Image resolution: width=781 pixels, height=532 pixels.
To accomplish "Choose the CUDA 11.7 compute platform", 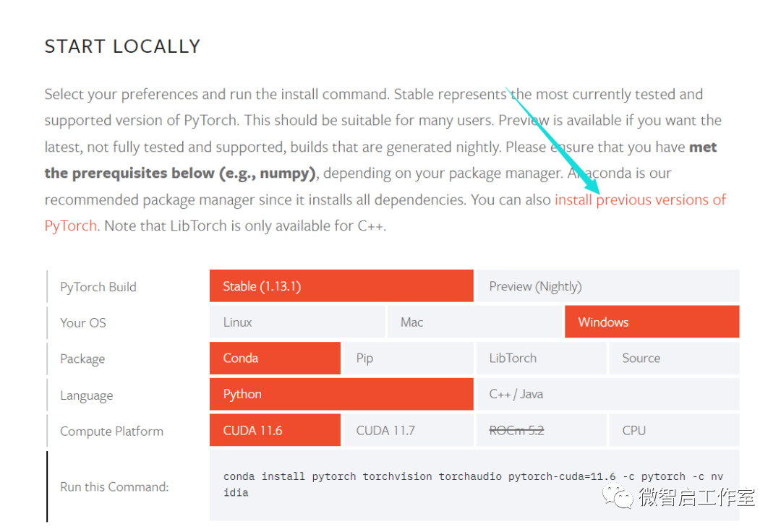I will [408, 430].
